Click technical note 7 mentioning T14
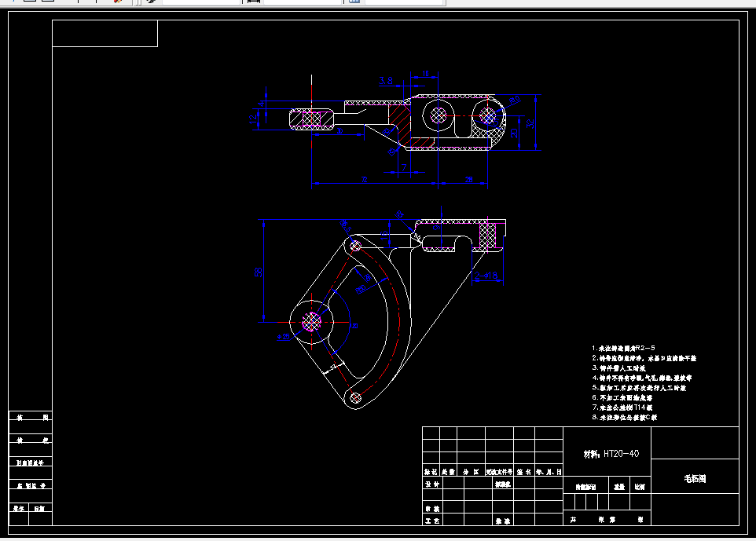The width and height of the screenshot is (756, 541). [x=622, y=408]
